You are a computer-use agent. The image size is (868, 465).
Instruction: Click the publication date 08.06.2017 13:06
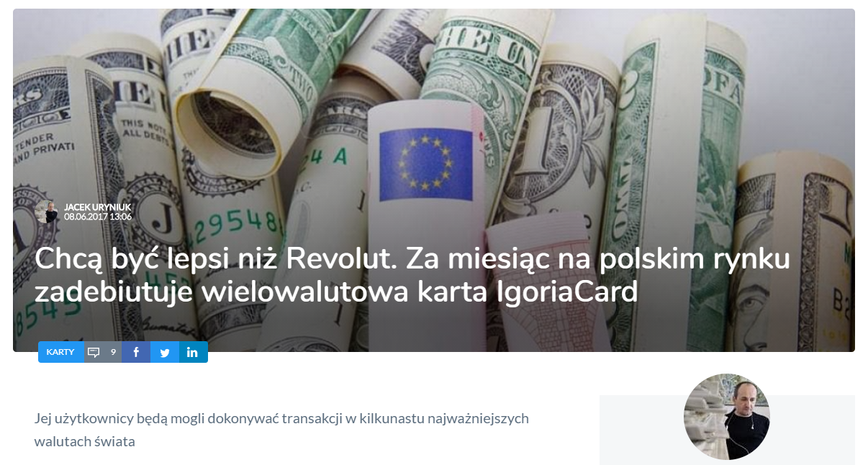click(x=98, y=217)
